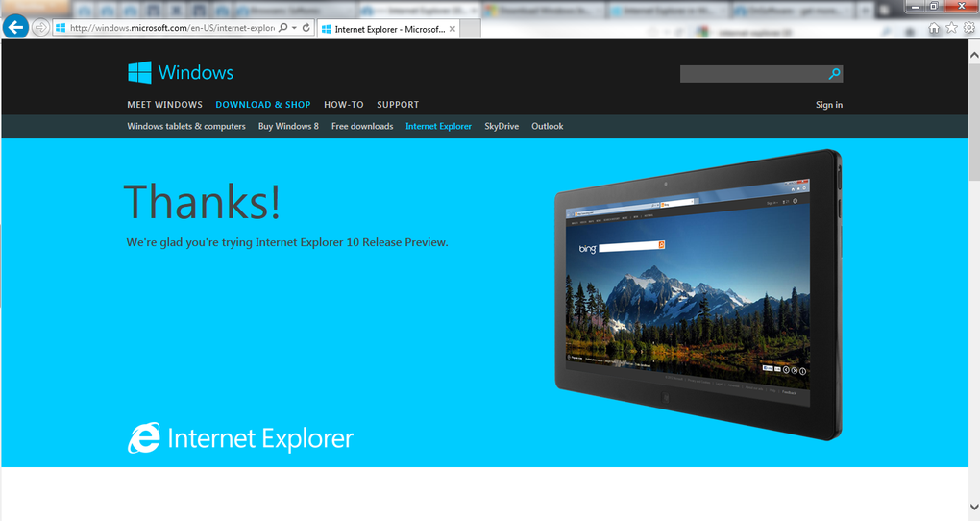
Task: Open the Tools gear icon
Action: pyautogui.click(x=968, y=28)
